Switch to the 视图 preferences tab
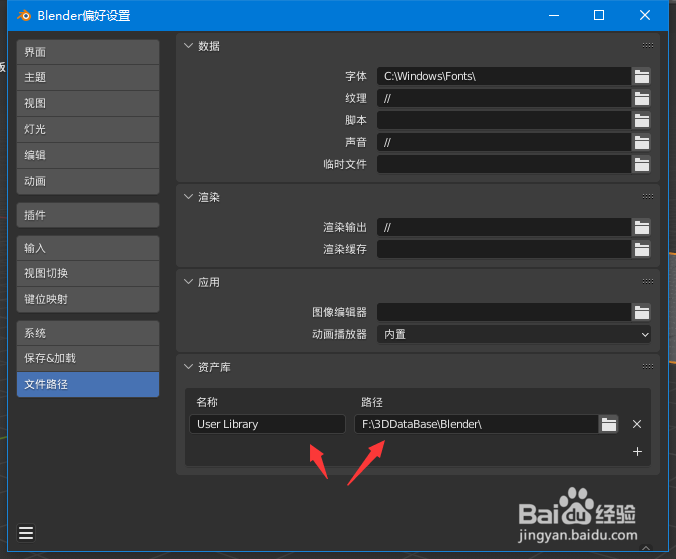 click(88, 103)
